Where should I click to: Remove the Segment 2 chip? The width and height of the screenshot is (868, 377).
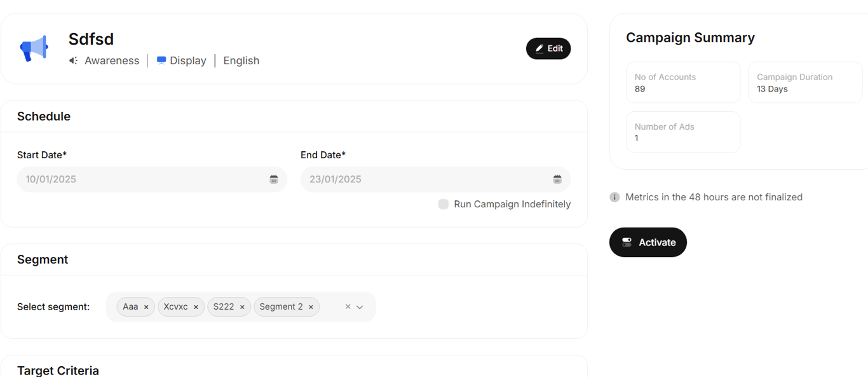(311, 307)
